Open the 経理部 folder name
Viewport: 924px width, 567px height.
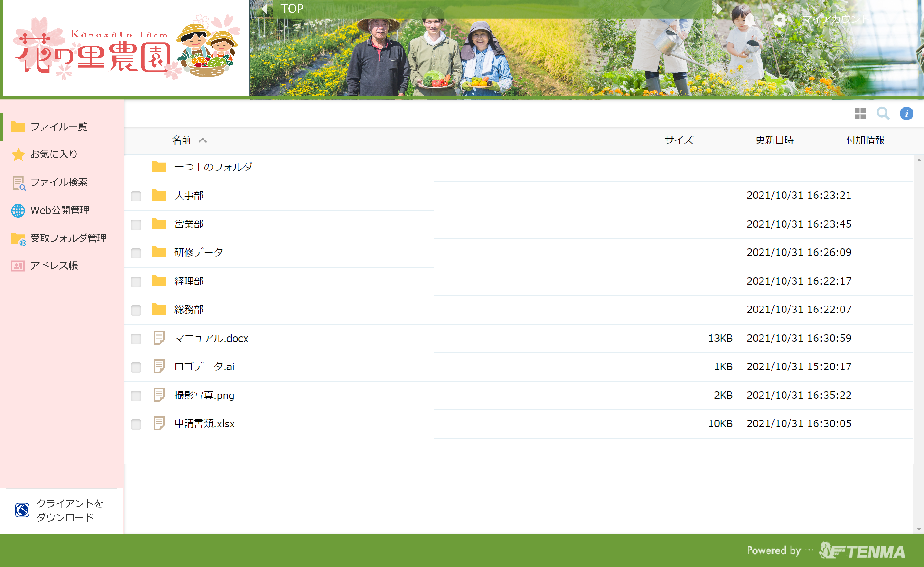[189, 281]
